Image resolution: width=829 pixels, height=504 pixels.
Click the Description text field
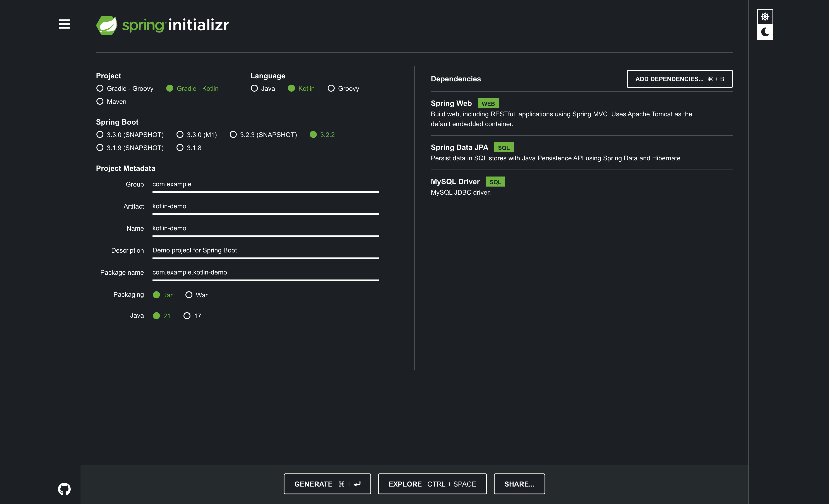tap(265, 250)
